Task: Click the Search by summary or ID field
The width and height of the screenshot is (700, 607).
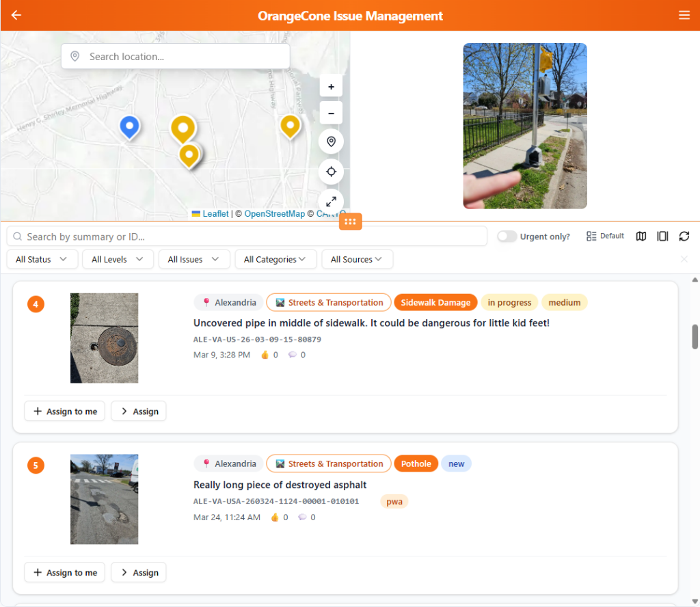Action: [246, 236]
